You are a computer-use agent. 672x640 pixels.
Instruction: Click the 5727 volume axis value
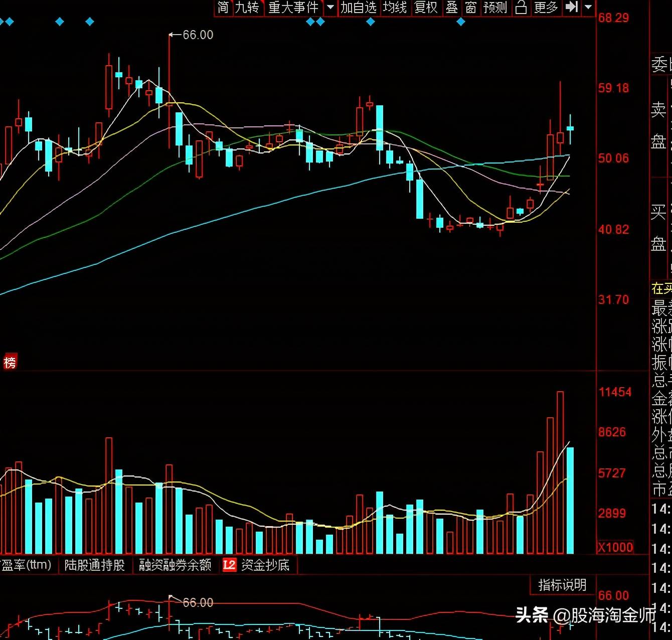612,473
